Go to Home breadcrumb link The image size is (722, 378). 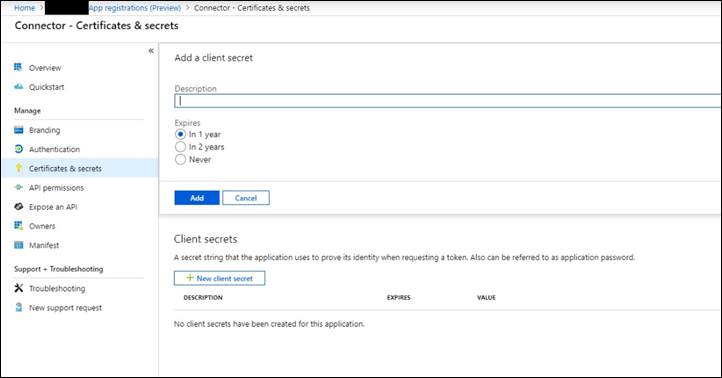pos(24,8)
